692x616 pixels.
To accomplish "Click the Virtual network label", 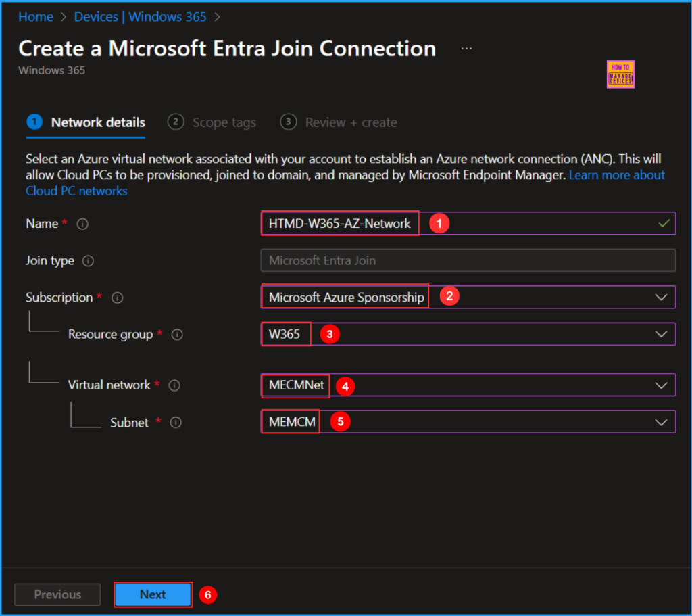I will [109, 385].
